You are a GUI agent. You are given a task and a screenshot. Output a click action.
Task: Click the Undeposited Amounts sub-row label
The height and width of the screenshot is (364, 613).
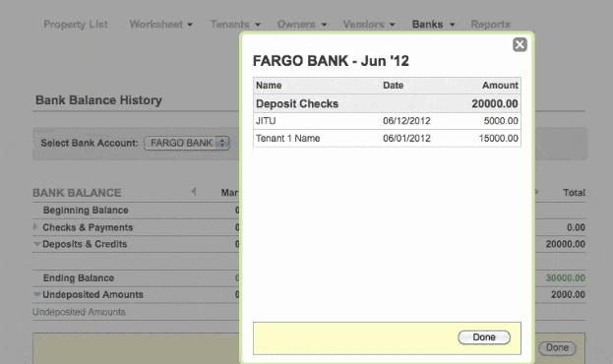(79, 312)
